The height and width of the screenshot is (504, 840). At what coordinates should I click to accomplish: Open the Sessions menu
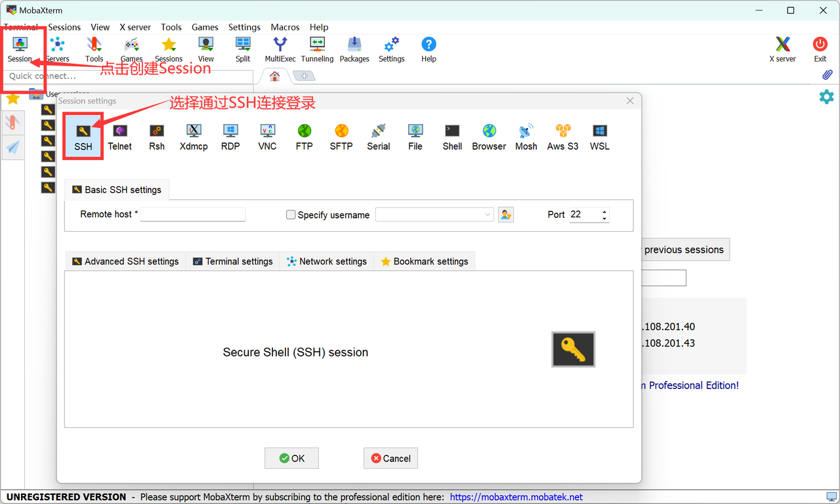[x=64, y=27]
